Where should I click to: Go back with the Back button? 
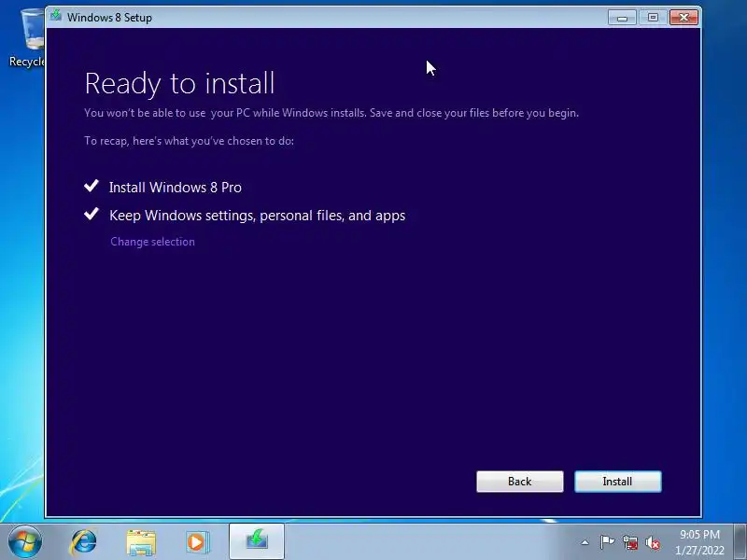(x=520, y=482)
